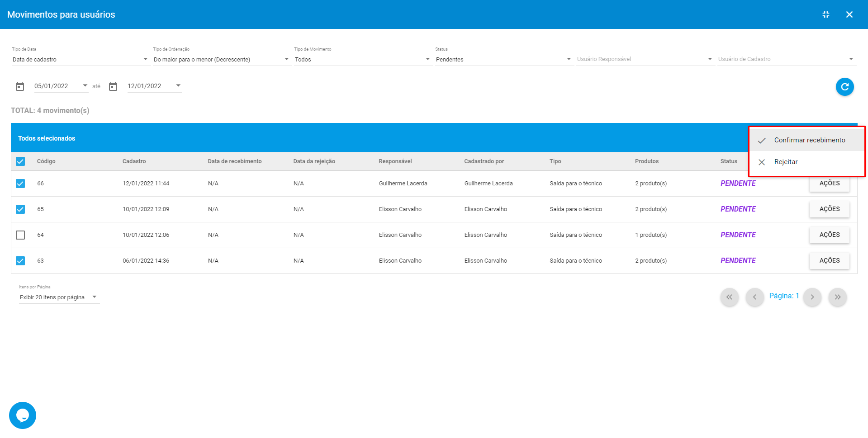Close the Movimentos para usuários window
This screenshot has height=438, width=868.
point(849,14)
